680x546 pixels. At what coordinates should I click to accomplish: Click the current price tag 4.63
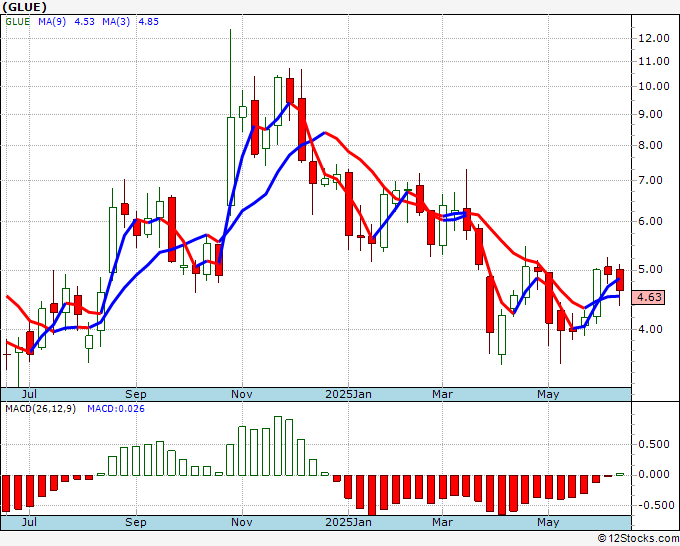(648, 298)
